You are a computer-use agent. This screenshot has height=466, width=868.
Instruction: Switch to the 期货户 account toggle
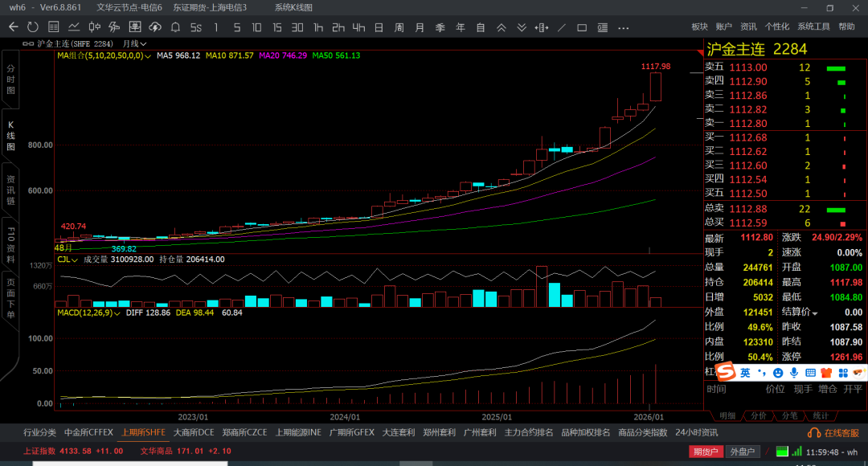tap(705, 452)
